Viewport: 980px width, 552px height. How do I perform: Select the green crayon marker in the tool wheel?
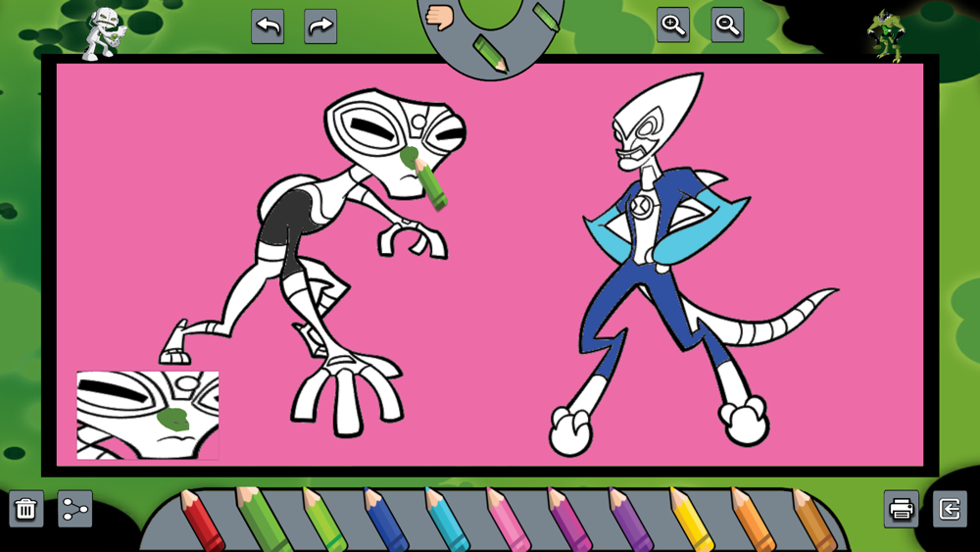[546, 17]
